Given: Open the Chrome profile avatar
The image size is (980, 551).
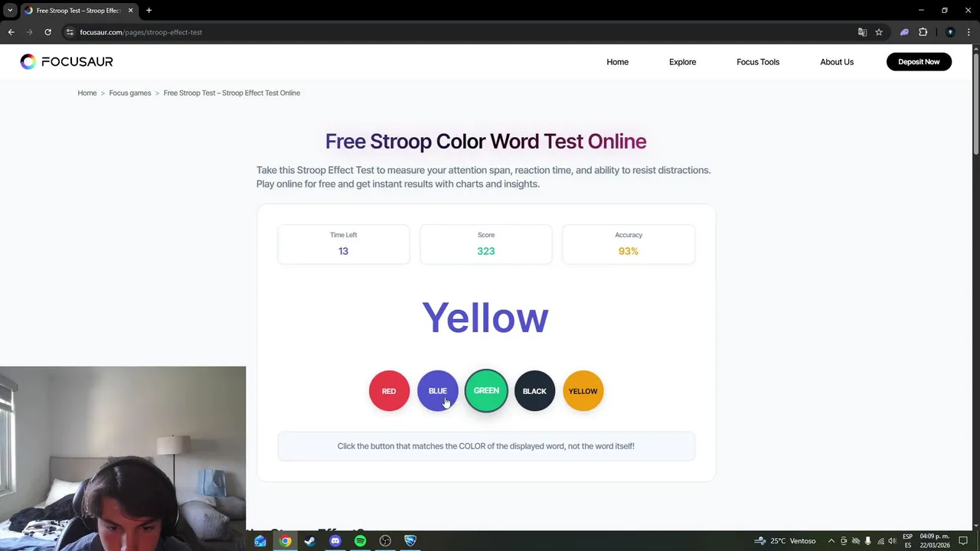Looking at the screenshot, I should tap(950, 32).
